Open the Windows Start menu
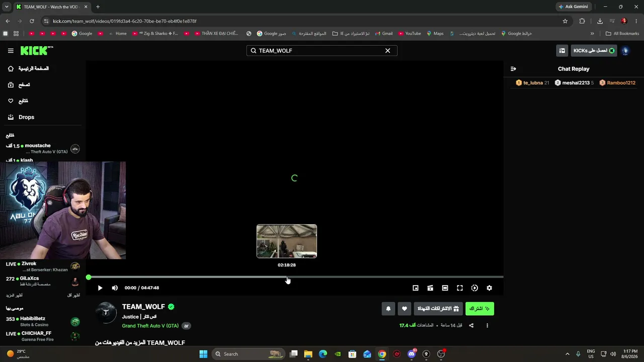 (x=203, y=354)
